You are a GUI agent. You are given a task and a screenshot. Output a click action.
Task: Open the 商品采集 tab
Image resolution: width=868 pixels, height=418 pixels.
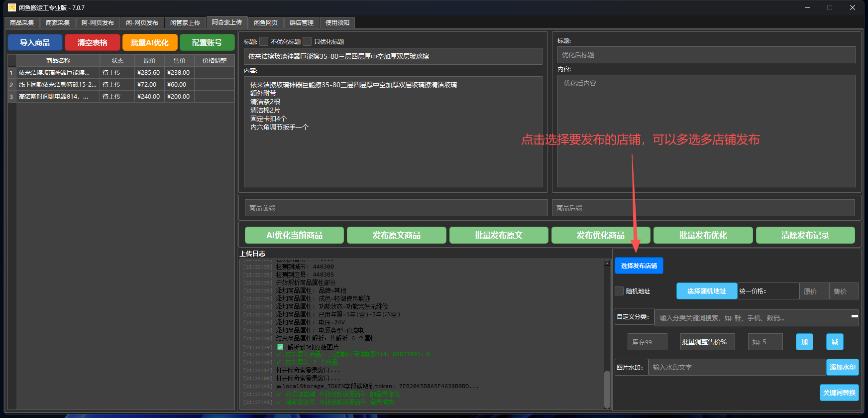coord(22,22)
